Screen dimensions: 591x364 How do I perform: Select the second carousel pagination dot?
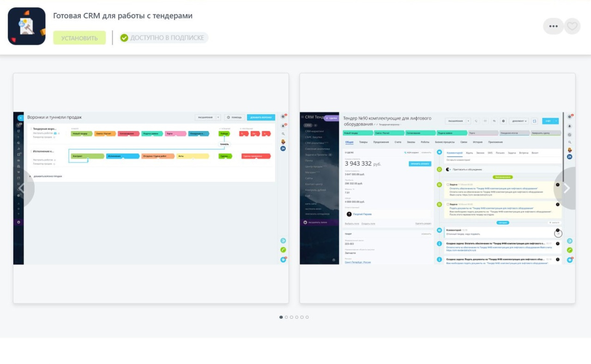coord(286,317)
